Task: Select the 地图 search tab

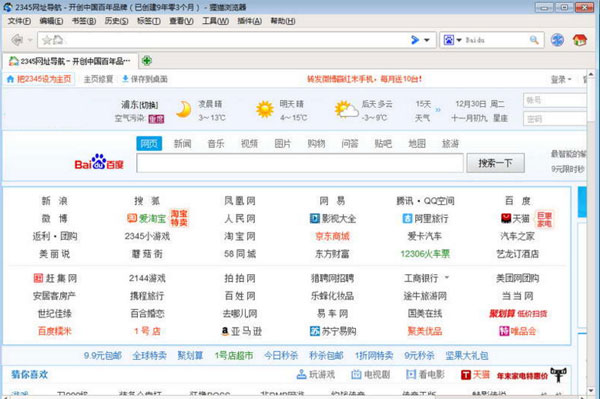Action: point(417,143)
